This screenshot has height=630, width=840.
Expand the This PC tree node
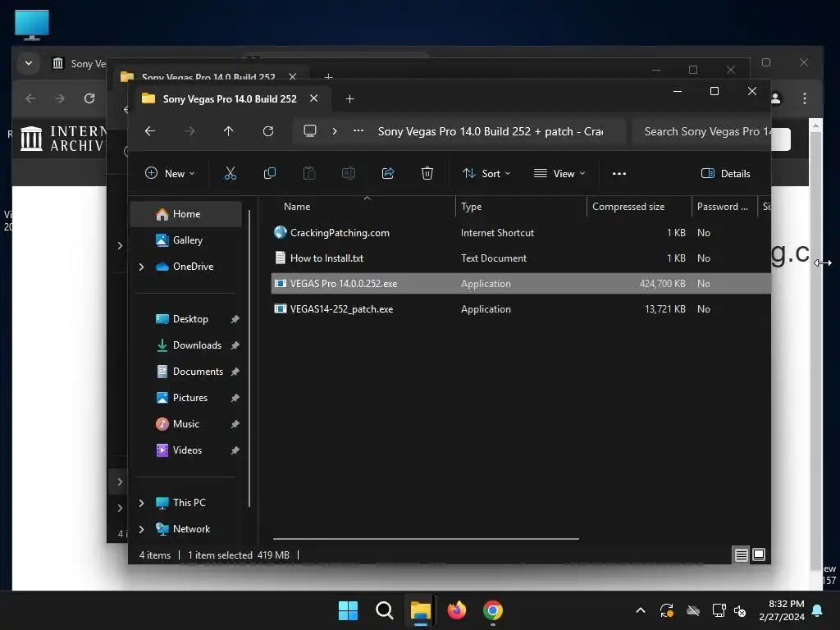tap(141, 503)
